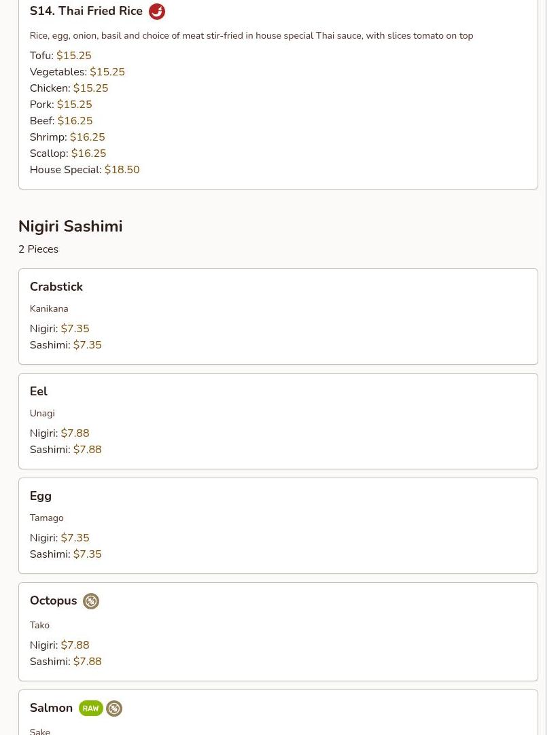Choose the Beef $16.25 fried rice option
Image resolution: width=560 pixels, height=735 pixels.
pos(61,121)
